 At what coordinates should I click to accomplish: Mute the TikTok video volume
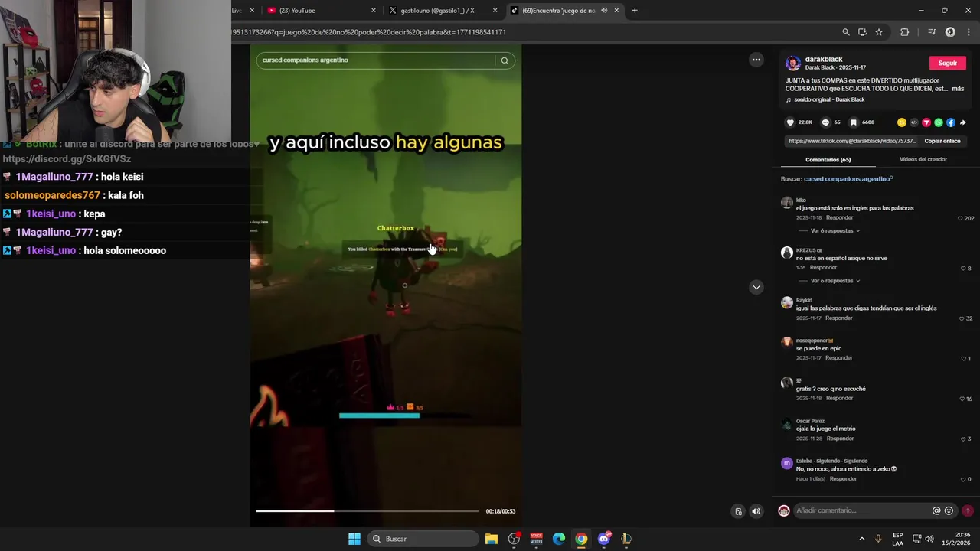pos(756,511)
